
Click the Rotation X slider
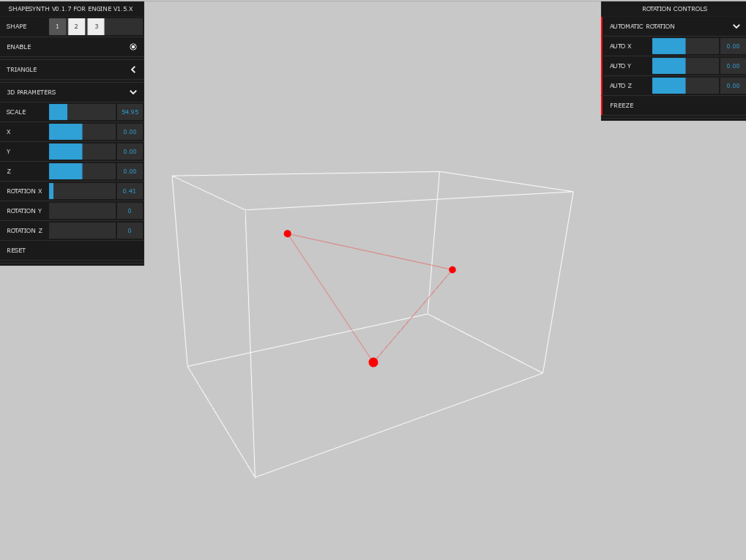[x=82, y=191]
